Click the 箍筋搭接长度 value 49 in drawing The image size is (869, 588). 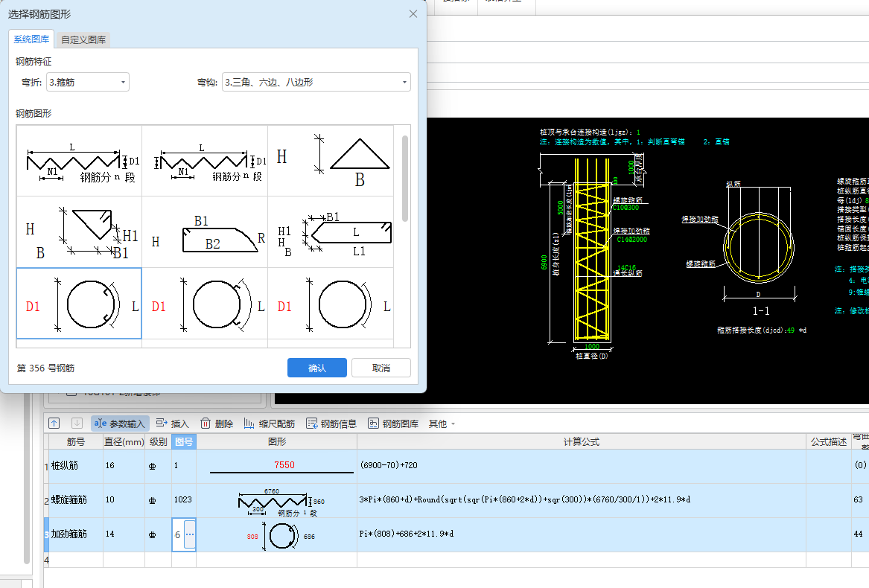[790, 330]
